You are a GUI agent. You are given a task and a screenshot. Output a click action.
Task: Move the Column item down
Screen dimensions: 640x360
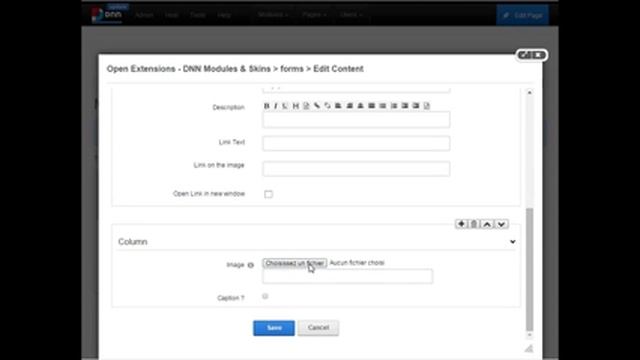(x=501, y=224)
